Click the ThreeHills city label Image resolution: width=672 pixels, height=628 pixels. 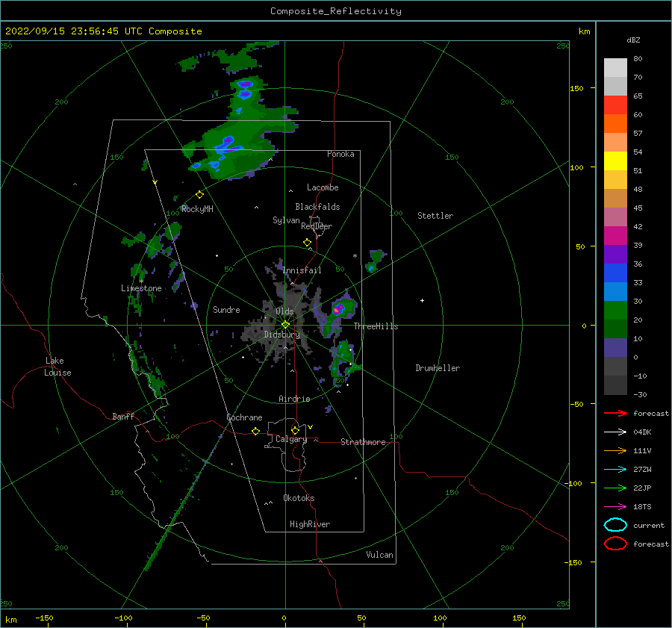pyautogui.click(x=376, y=326)
